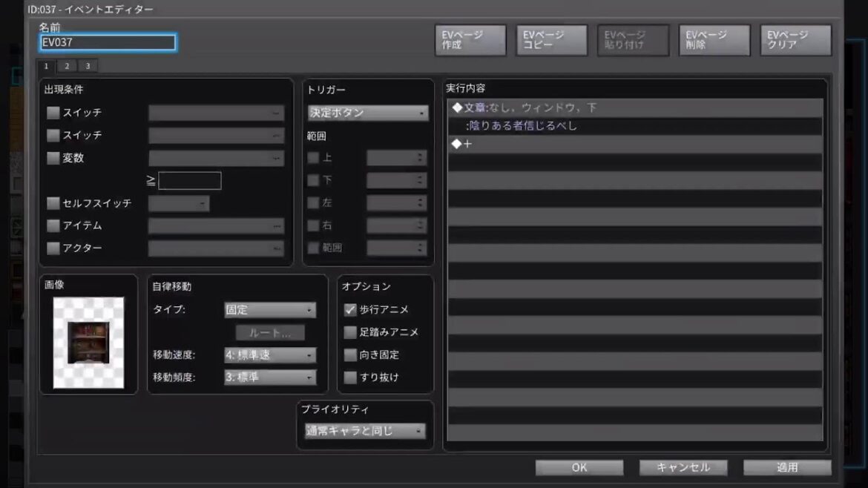868x488 pixels.
Task: Open the タイプ 固定 dropdown
Action: 270,310
